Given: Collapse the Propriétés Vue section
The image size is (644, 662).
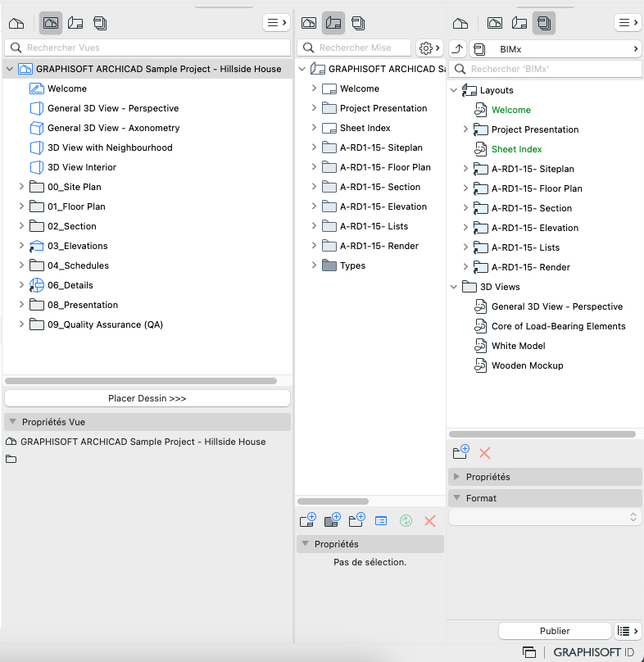Looking at the screenshot, I should pos(12,421).
